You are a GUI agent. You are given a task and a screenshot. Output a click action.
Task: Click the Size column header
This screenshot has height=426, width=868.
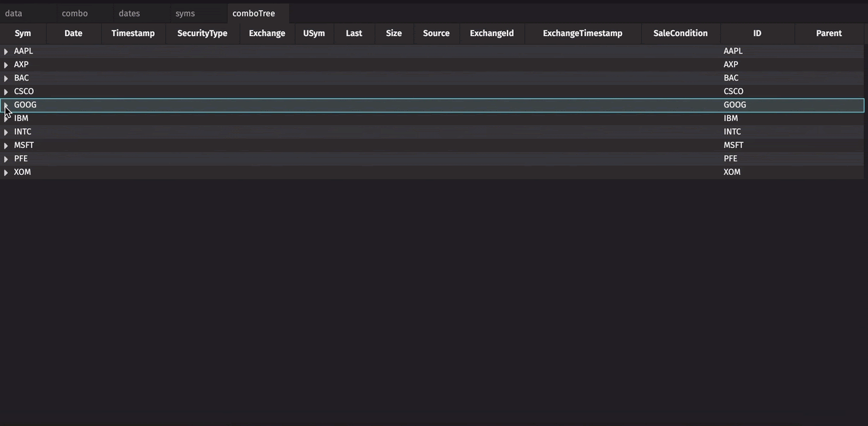click(394, 33)
